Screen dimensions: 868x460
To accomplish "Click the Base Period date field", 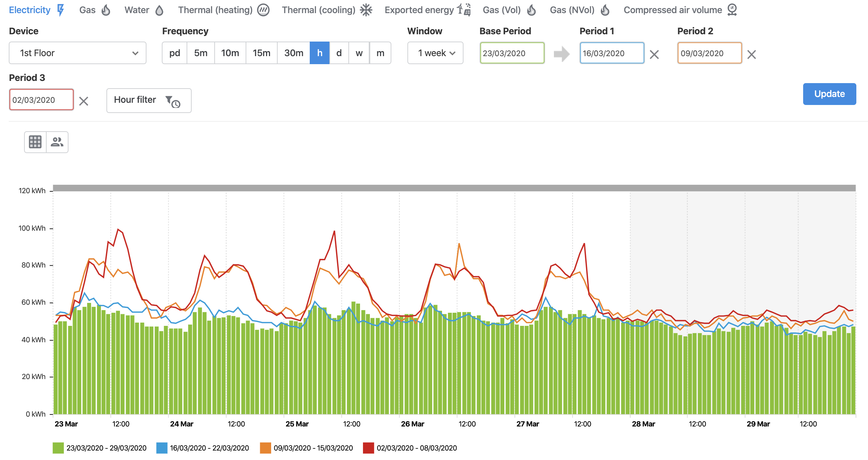I will point(512,53).
